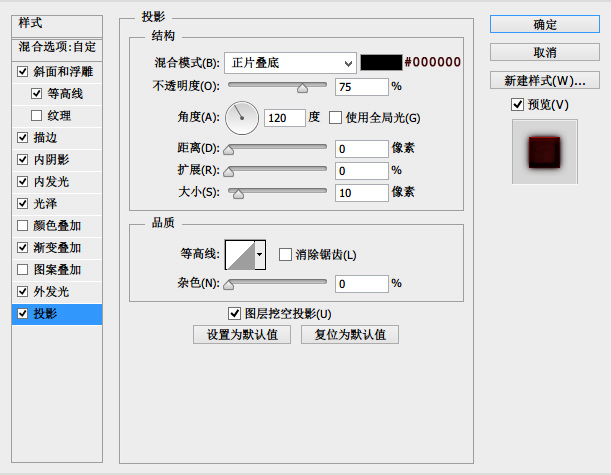Open the 颜色叠加 settings row
The image size is (611, 475).
pos(57,226)
